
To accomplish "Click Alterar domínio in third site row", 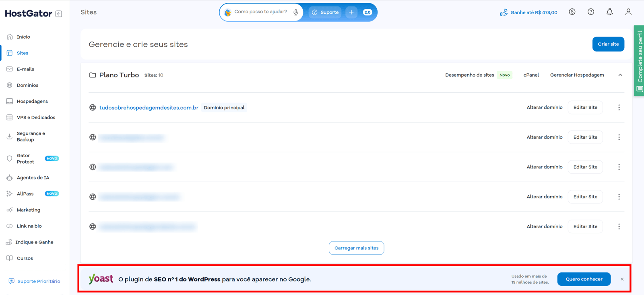I will (x=545, y=167).
